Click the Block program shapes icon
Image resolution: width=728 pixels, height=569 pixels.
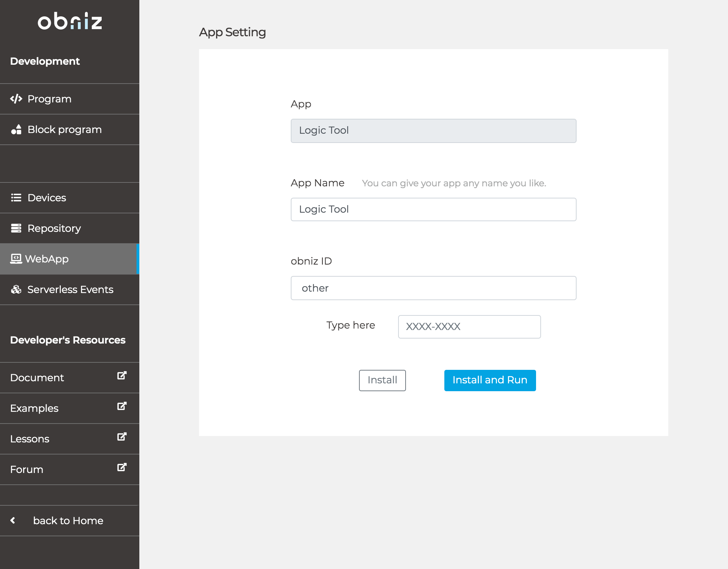pos(16,129)
